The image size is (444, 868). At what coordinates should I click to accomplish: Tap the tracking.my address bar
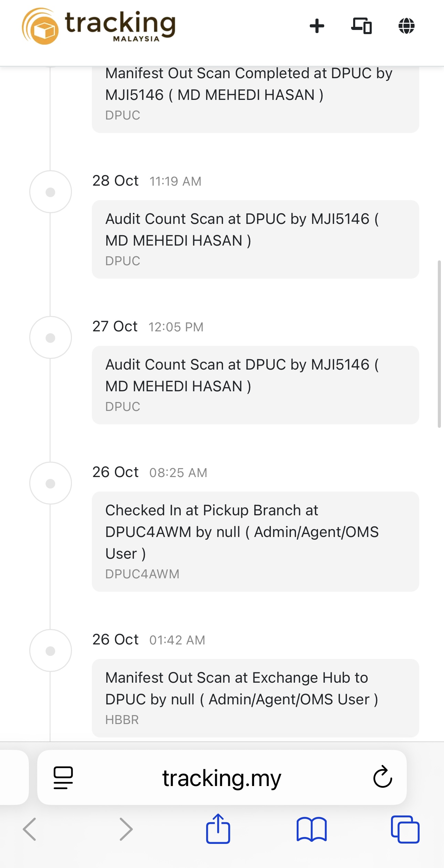point(222,778)
